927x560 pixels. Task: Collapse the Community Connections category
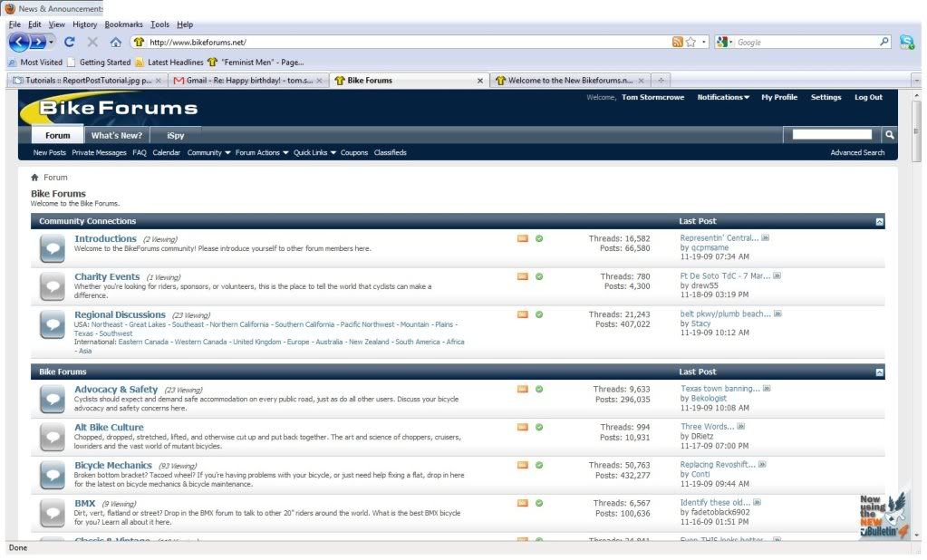[880, 222]
